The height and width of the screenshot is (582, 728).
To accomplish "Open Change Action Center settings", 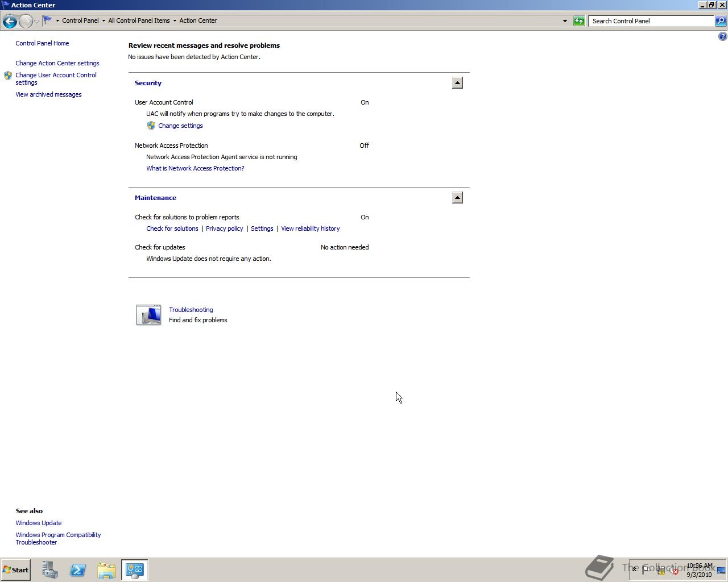I will [x=57, y=63].
